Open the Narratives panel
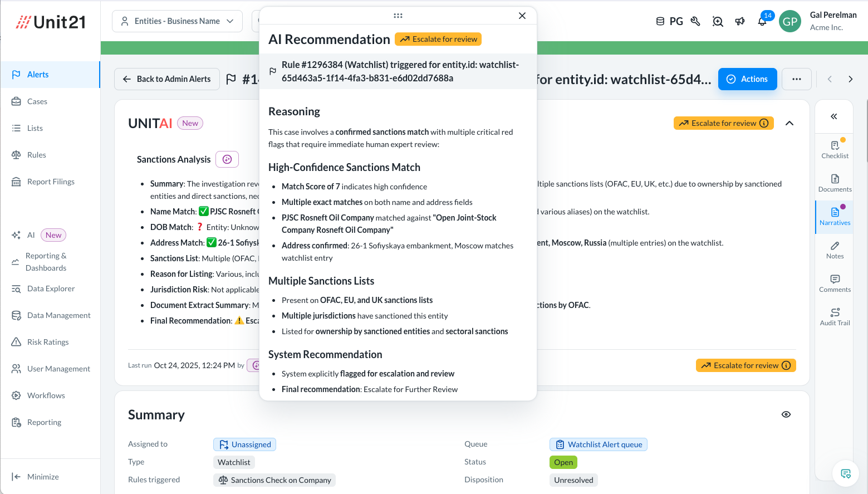Image resolution: width=868 pixels, height=494 pixels. click(835, 216)
